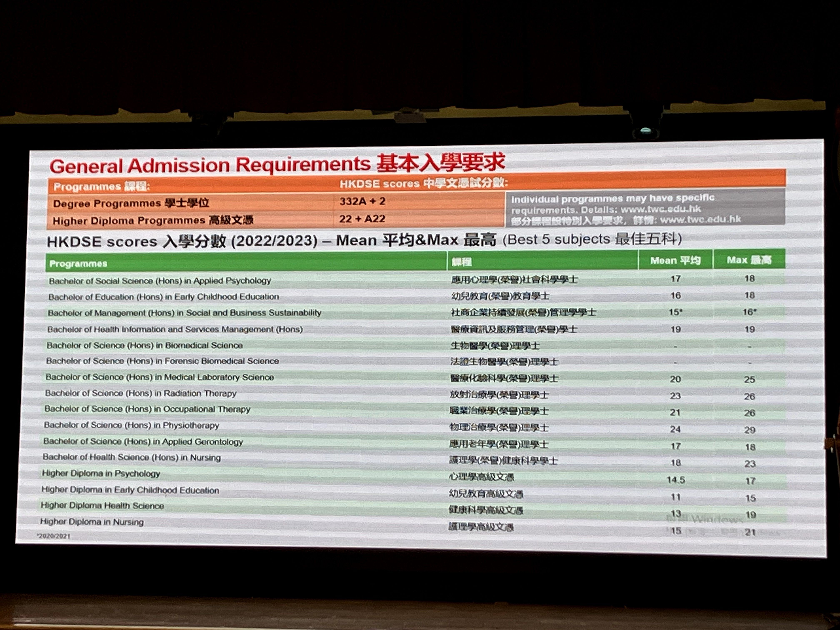Screen dimensions: 840x630
Task: Click the Chinese name "幼兒教育高級文憑"
Action: [x=486, y=494]
